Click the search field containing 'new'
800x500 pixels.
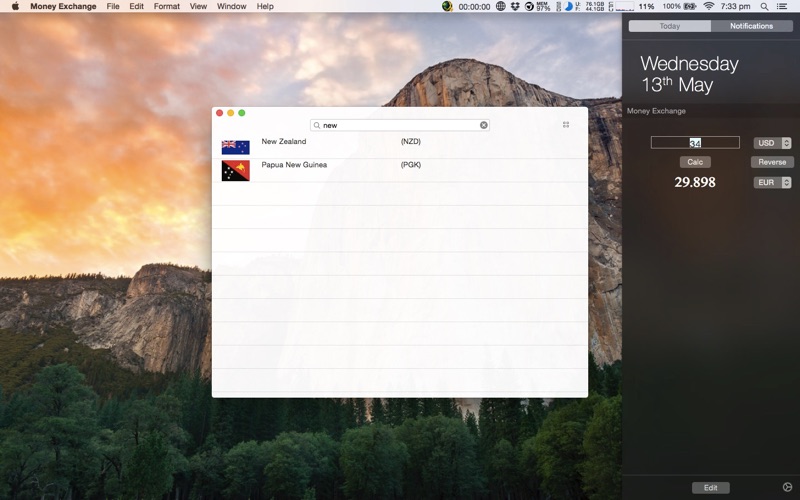click(x=400, y=125)
